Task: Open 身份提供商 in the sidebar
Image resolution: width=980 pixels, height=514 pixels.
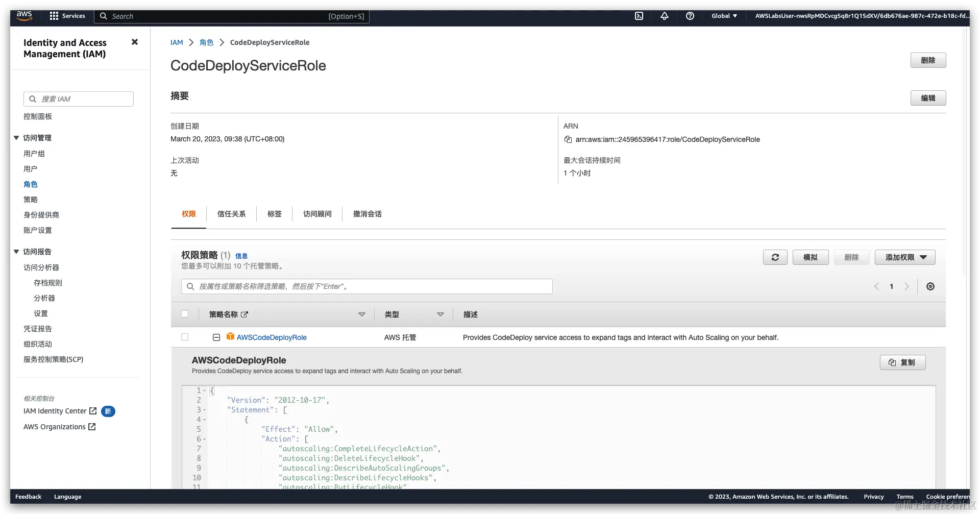Action: tap(41, 215)
